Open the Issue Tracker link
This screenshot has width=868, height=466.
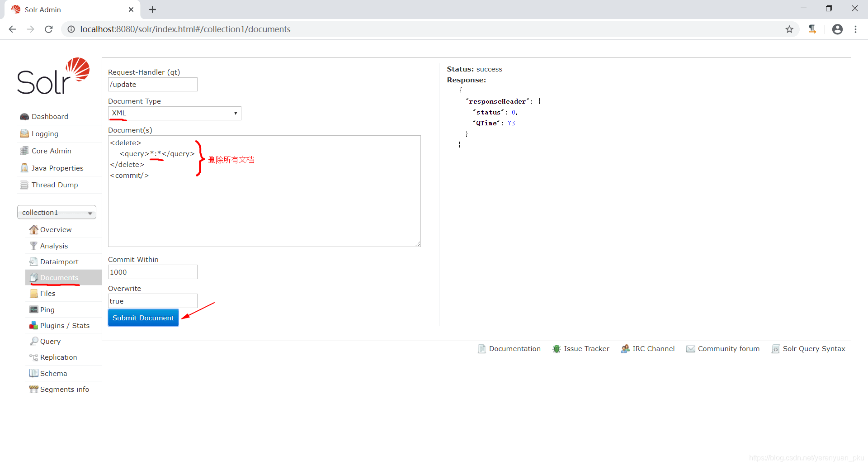[x=586, y=349]
